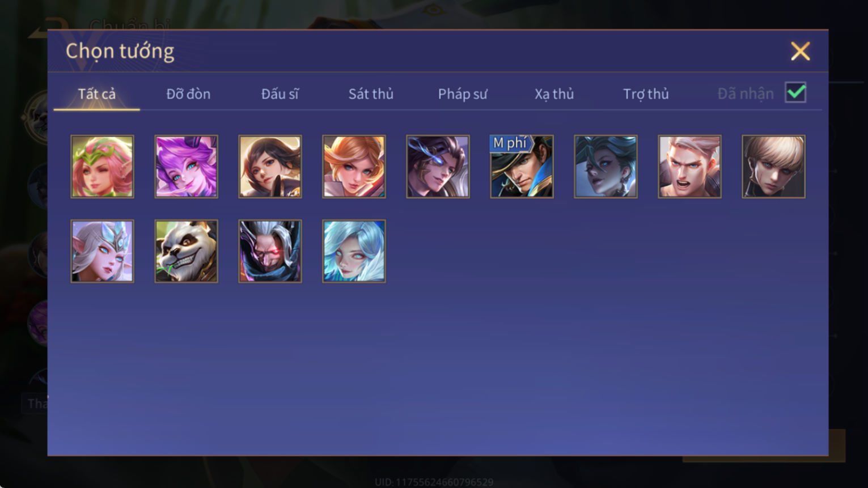Pick the orange-haired female hero portrait

coord(354,167)
